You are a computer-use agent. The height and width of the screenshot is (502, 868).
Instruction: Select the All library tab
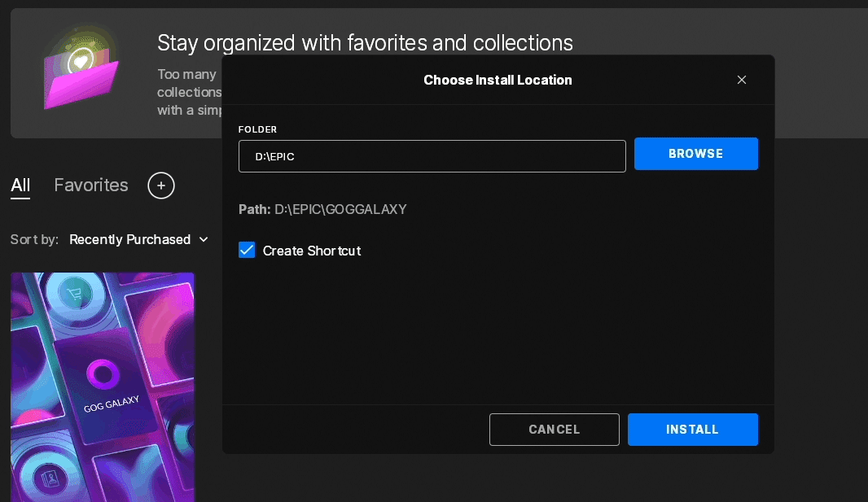coord(20,186)
